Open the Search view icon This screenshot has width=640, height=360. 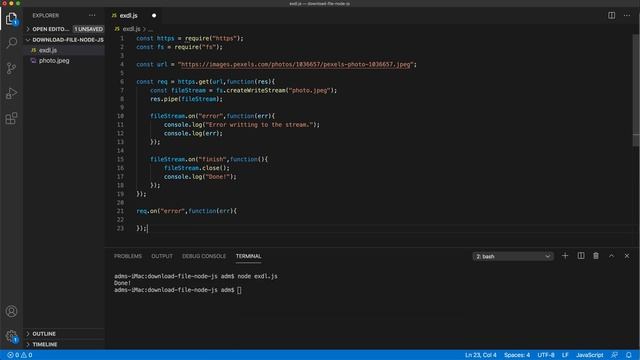pyautogui.click(x=11, y=43)
